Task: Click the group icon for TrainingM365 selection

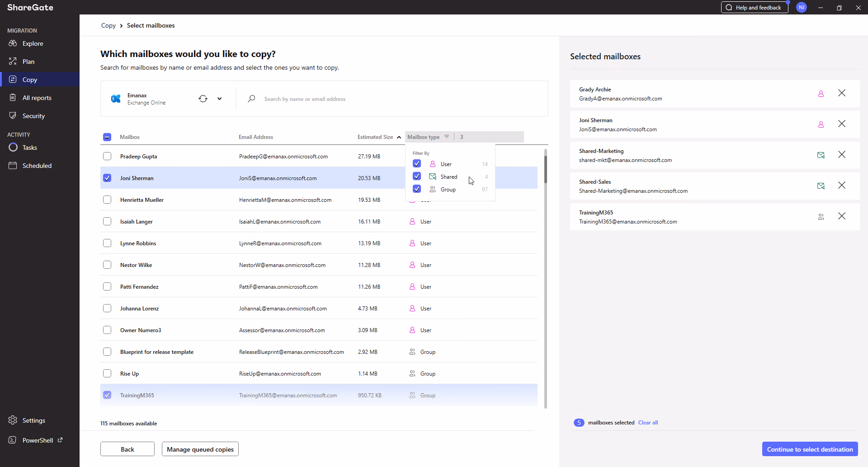Action: [821, 217]
